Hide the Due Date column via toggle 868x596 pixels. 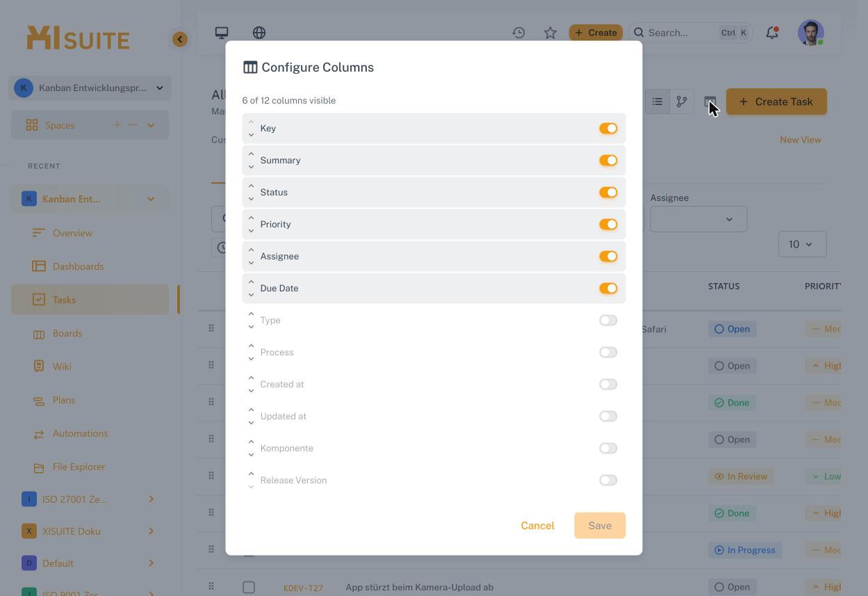(608, 289)
